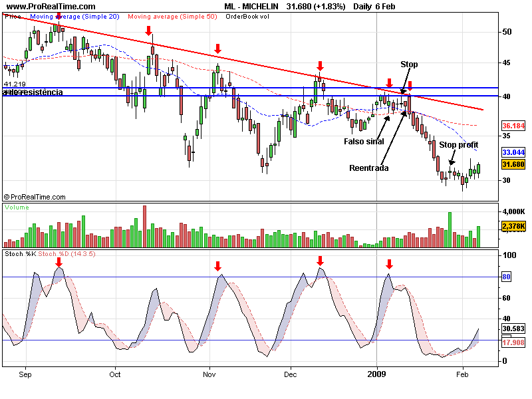
Task: Open the www.ProRealTime.com header link
Action: (51, 7)
